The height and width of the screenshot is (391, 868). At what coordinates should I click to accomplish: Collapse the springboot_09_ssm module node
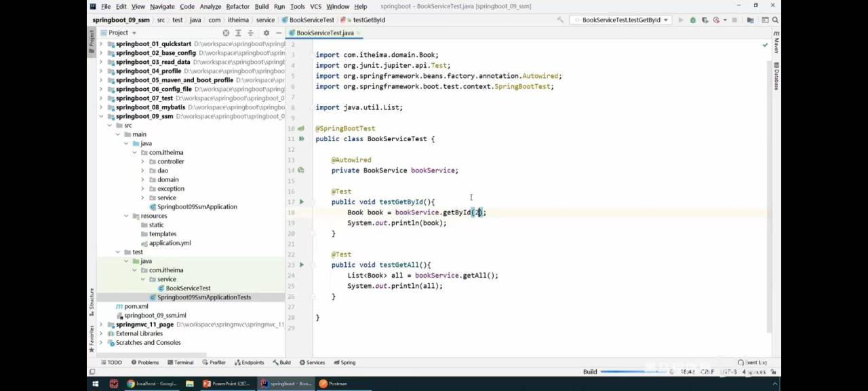[x=102, y=116]
